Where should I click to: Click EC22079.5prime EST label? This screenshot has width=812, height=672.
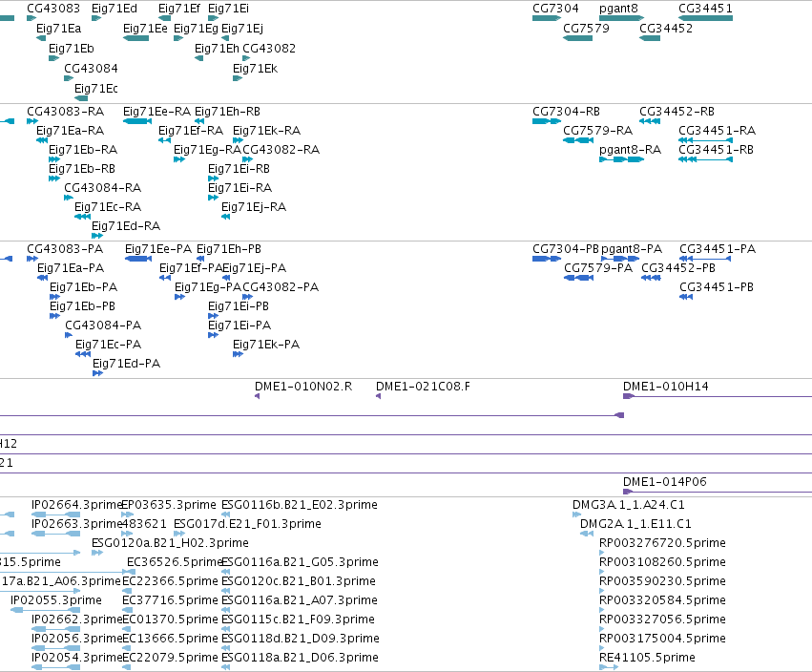pos(170,658)
